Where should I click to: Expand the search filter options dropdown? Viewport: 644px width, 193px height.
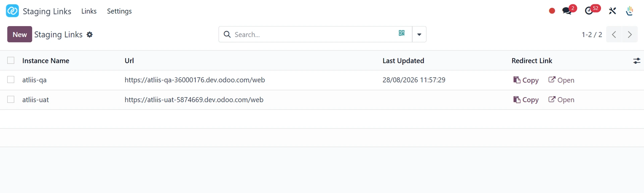(419, 34)
